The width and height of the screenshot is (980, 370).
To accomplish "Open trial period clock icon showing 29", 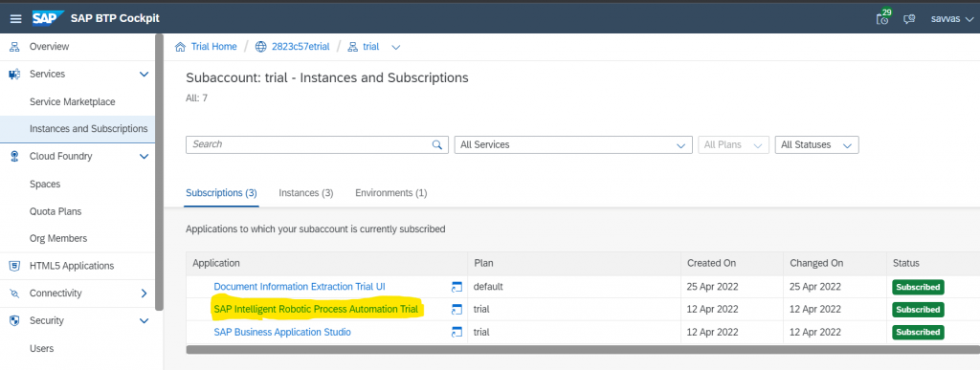I will click(883, 17).
